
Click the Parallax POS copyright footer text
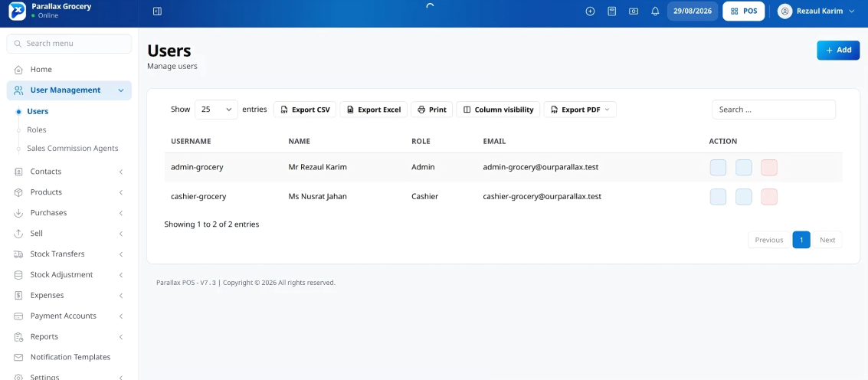(x=246, y=283)
